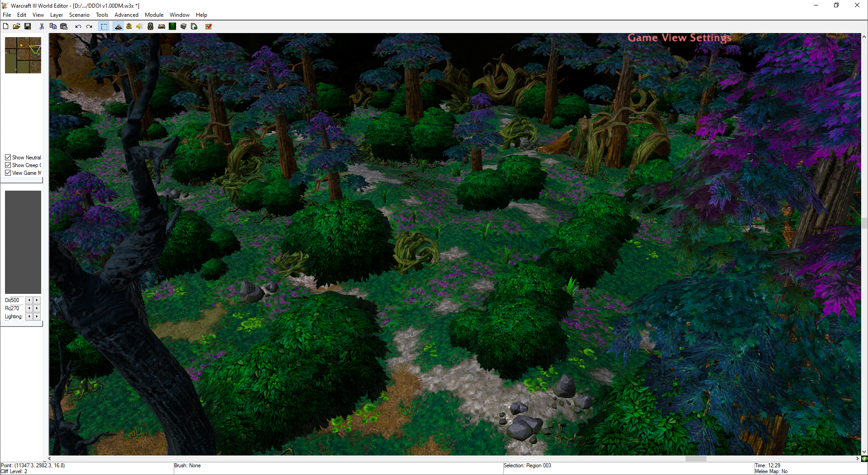868x475 pixels.
Task: Open the Sound Editor speaker icon
Action: tap(140, 26)
